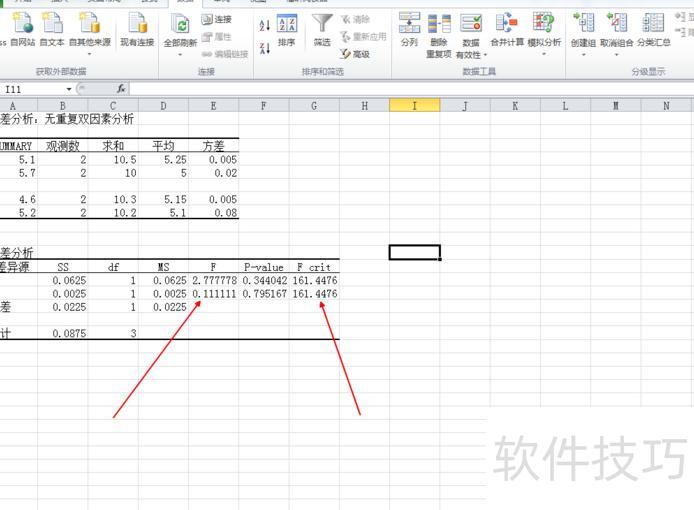Click the fx insert function icon

point(121,89)
